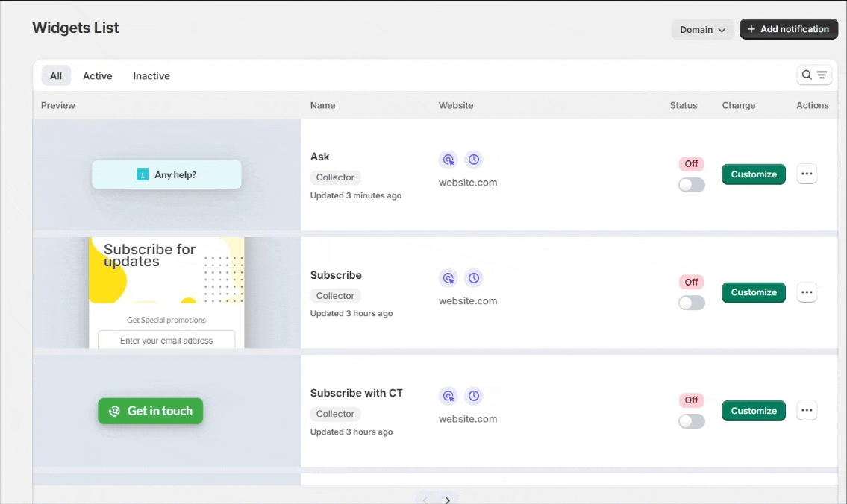Open three-dot menu for Subscribe widget

click(x=807, y=292)
